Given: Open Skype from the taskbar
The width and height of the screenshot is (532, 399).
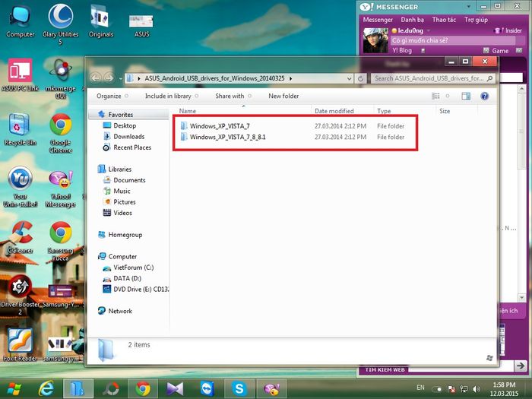Looking at the screenshot, I should point(239,389).
